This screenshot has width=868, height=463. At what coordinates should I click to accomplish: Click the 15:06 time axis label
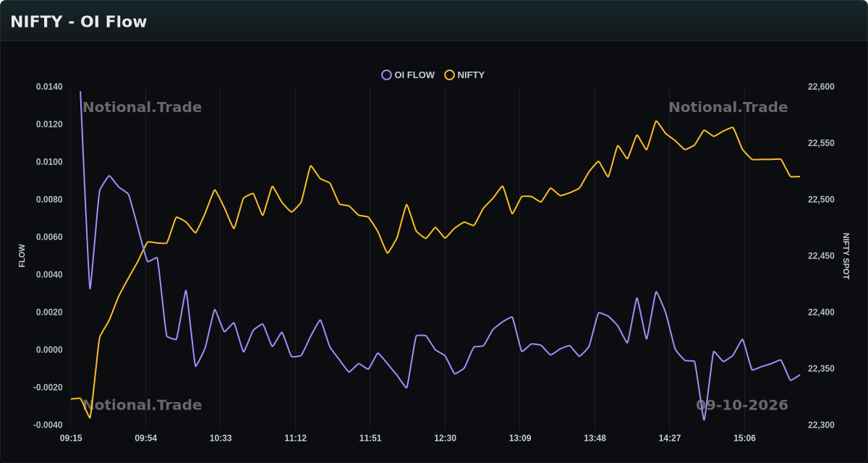tap(744, 438)
